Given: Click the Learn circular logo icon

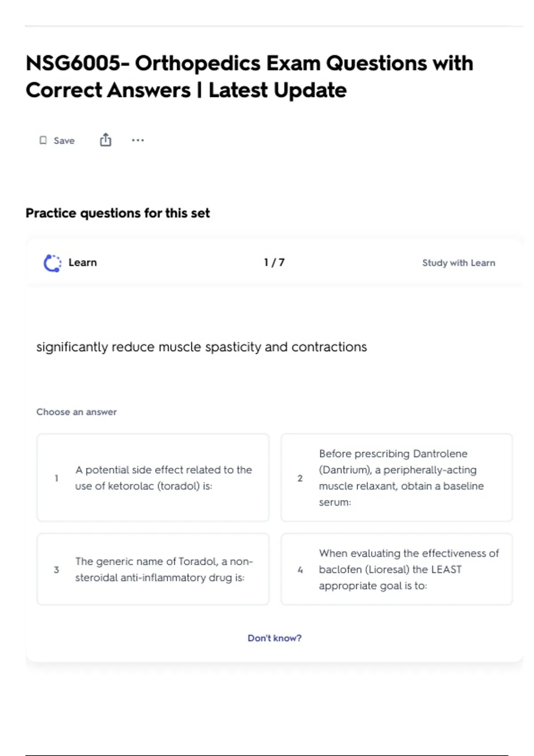Looking at the screenshot, I should (53, 263).
